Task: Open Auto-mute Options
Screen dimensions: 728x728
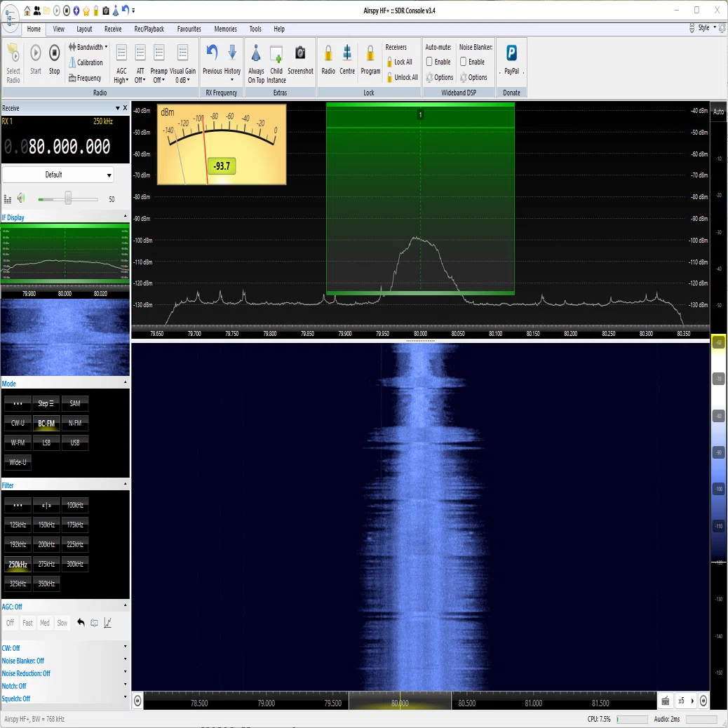Action: (x=439, y=78)
